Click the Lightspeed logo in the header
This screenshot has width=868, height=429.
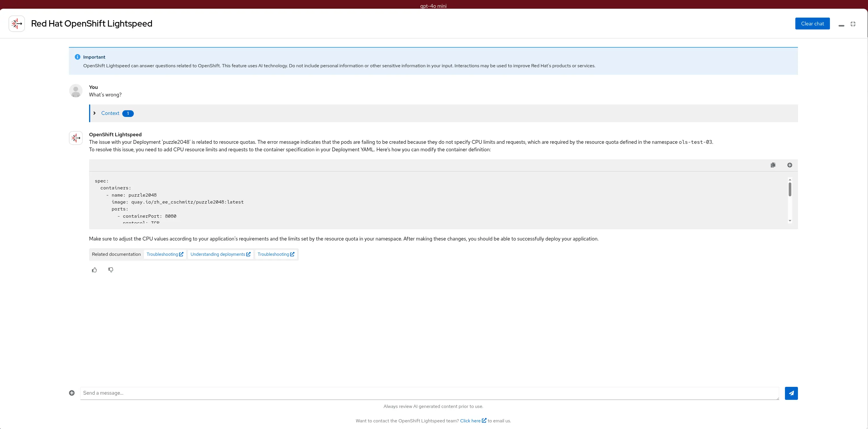(16, 24)
